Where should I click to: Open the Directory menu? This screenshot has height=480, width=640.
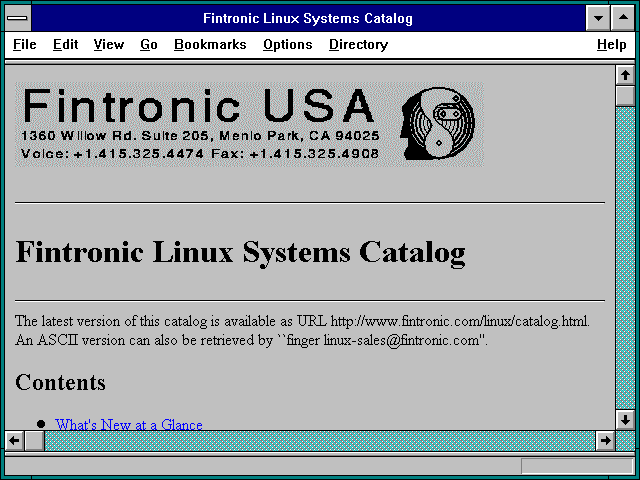(x=358, y=44)
